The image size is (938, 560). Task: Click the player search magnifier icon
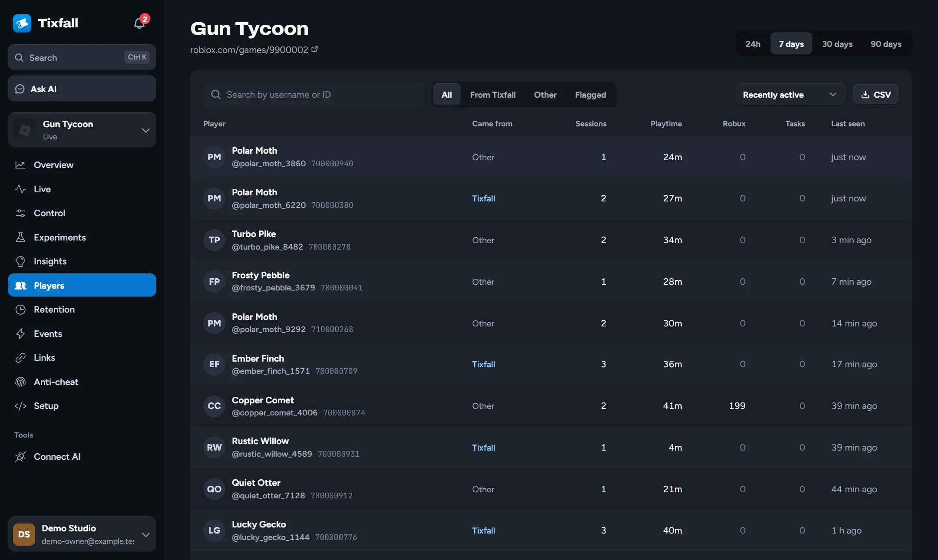216,94
